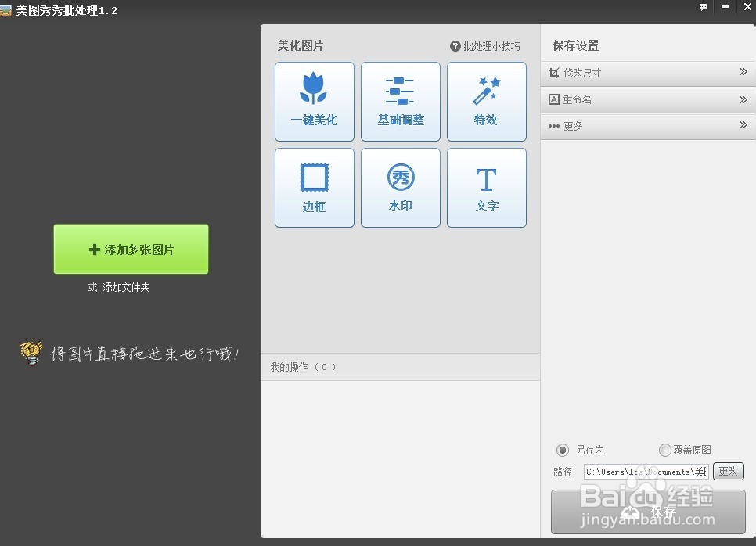Click the 保存 save button
This screenshot has height=546, width=756.
point(648,512)
